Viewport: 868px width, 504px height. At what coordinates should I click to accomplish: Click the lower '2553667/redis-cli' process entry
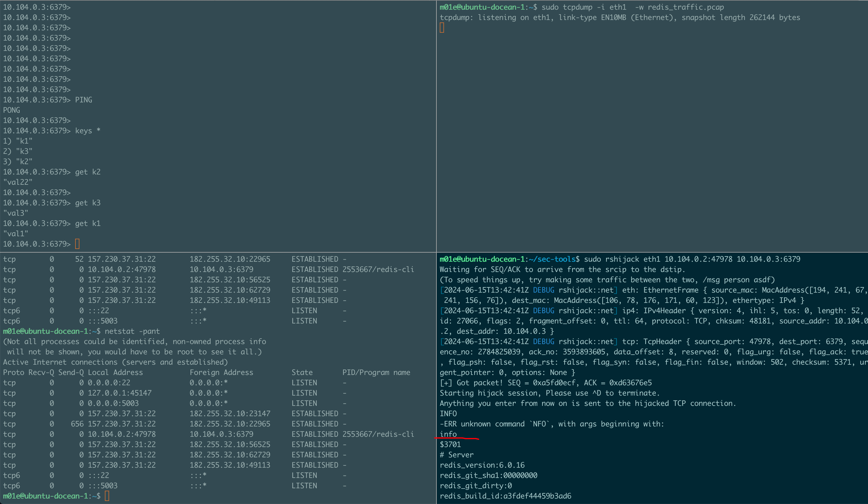click(x=378, y=434)
